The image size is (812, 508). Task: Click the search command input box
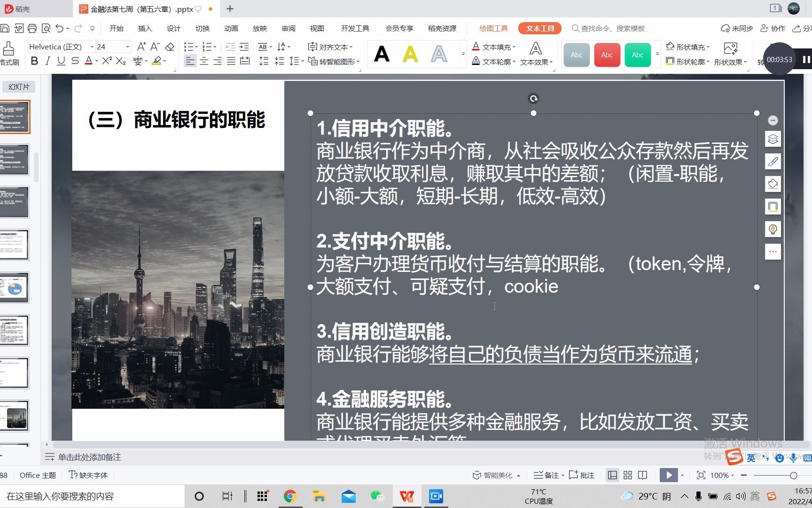pyautogui.click(x=608, y=28)
